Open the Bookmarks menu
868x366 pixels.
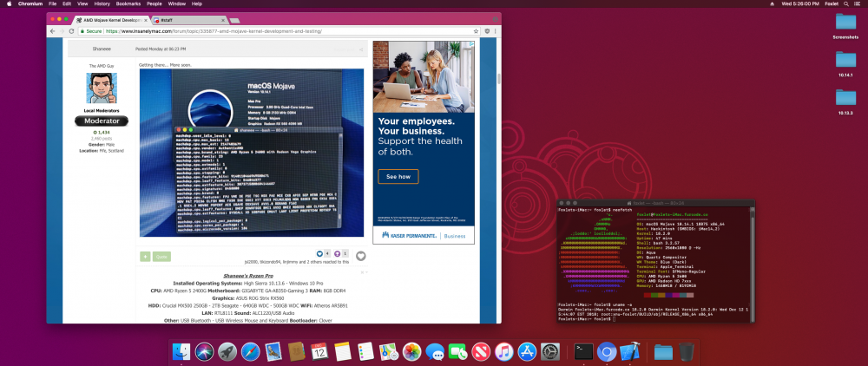[128, 3]
